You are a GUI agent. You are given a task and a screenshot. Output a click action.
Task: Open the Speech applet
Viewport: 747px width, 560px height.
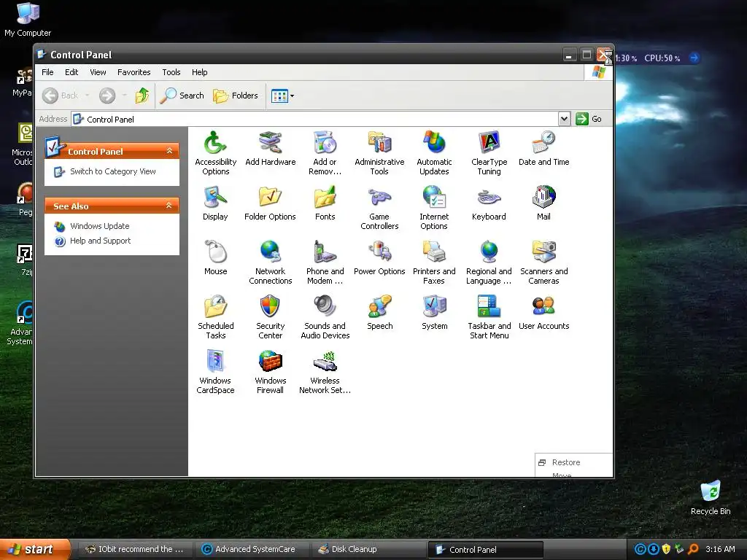click(379, 312)
